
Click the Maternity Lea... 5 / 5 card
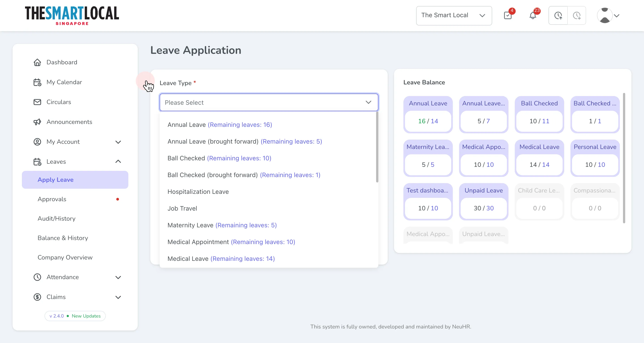tap(428, 158)
